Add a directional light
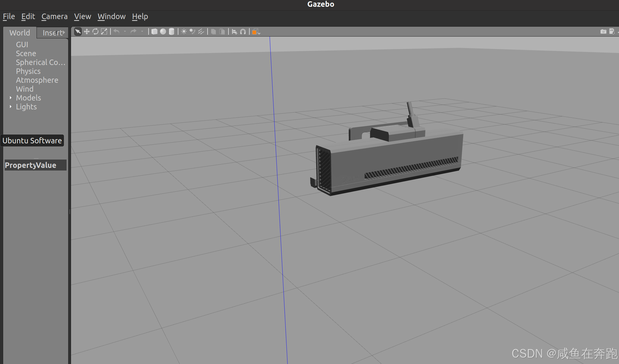This screenshot has height=364, width=619. pos(201,32)
